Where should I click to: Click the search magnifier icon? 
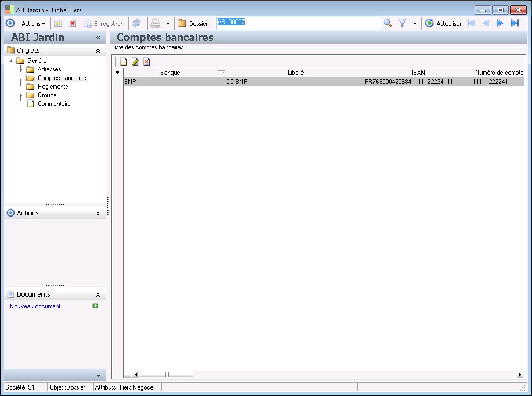click(x=387, y=23)
